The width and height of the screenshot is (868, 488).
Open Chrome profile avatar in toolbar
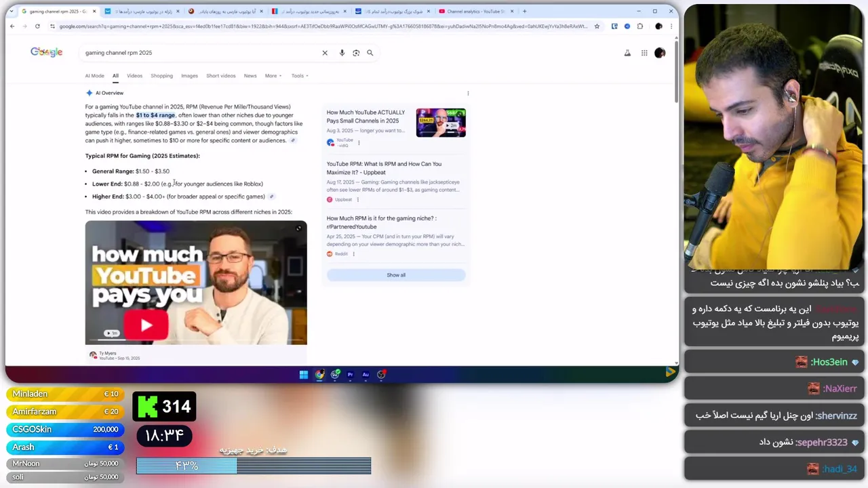click(x=658, y=26)
